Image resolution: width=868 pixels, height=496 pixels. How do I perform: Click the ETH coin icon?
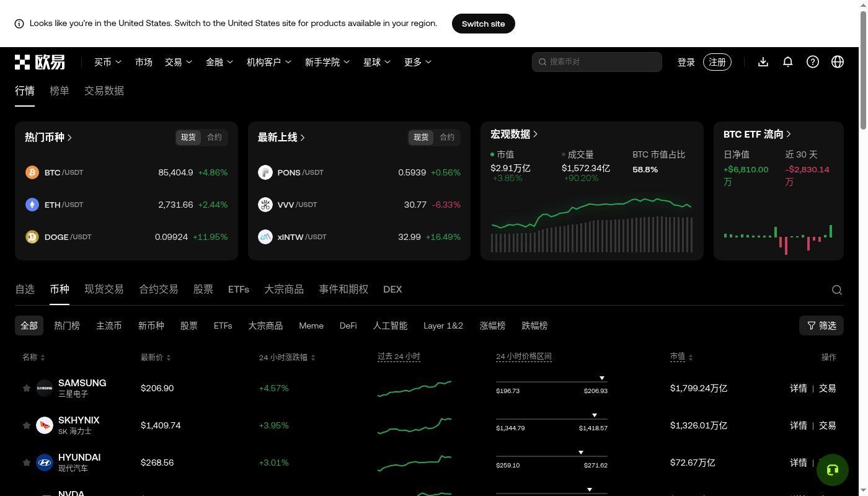[x=32, y=205]
